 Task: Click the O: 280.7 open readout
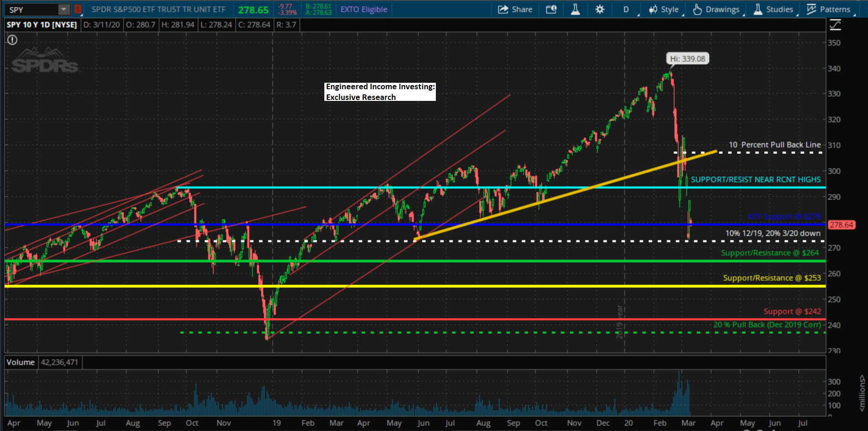[141, 25]
